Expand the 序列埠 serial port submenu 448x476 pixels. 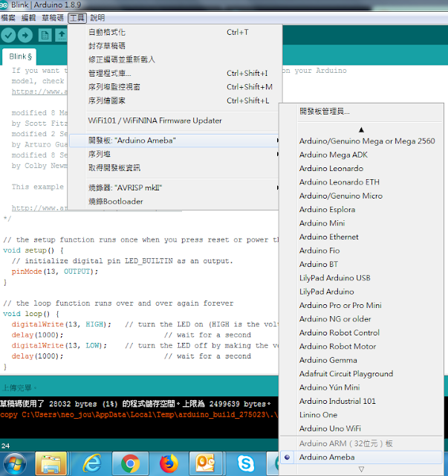pos(174,154)
